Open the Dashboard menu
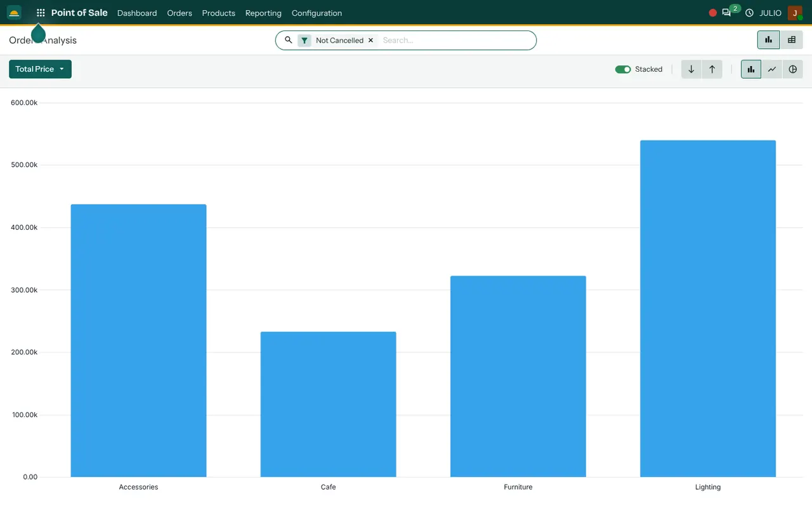 137,13
